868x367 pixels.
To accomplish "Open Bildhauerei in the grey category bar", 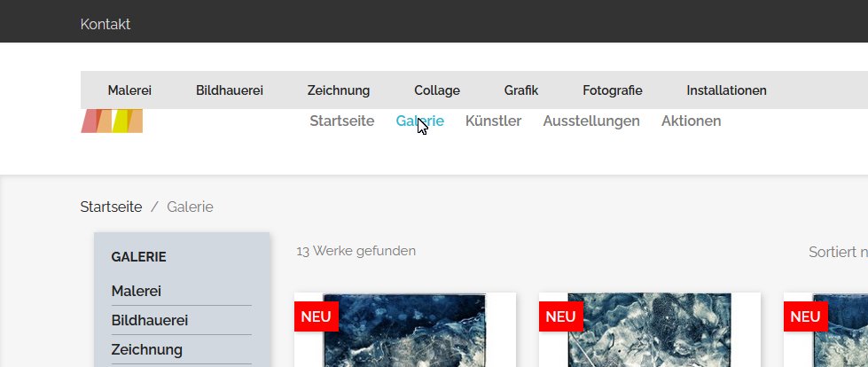I will pos(229,90).
